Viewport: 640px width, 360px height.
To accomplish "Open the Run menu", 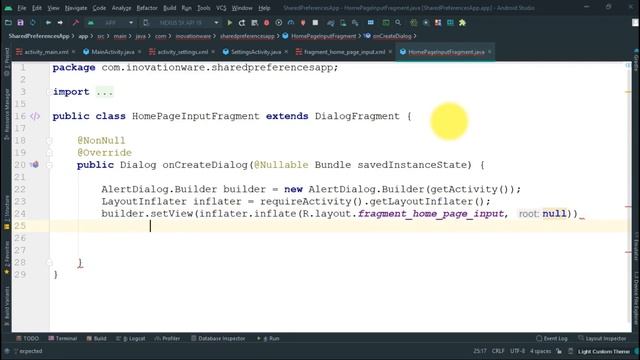I will (x=187, y=8).
